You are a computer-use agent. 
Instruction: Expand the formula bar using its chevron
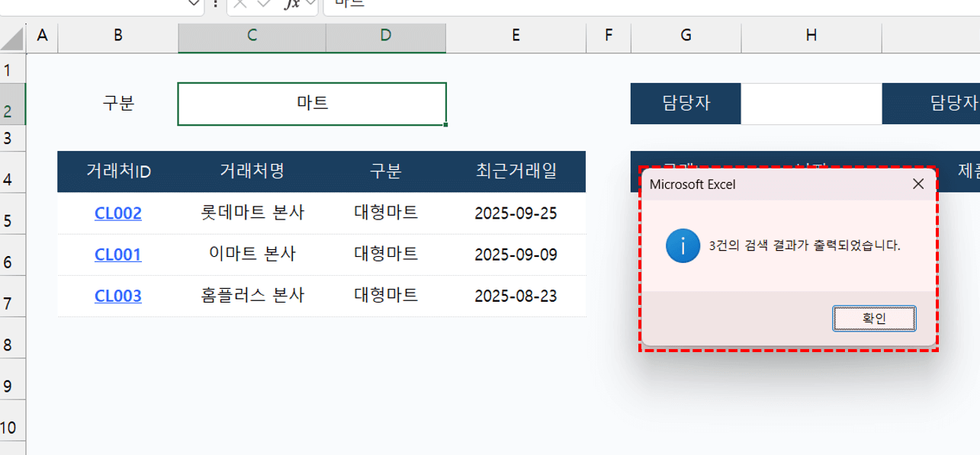pyautogui.click(x=313, y=5)
